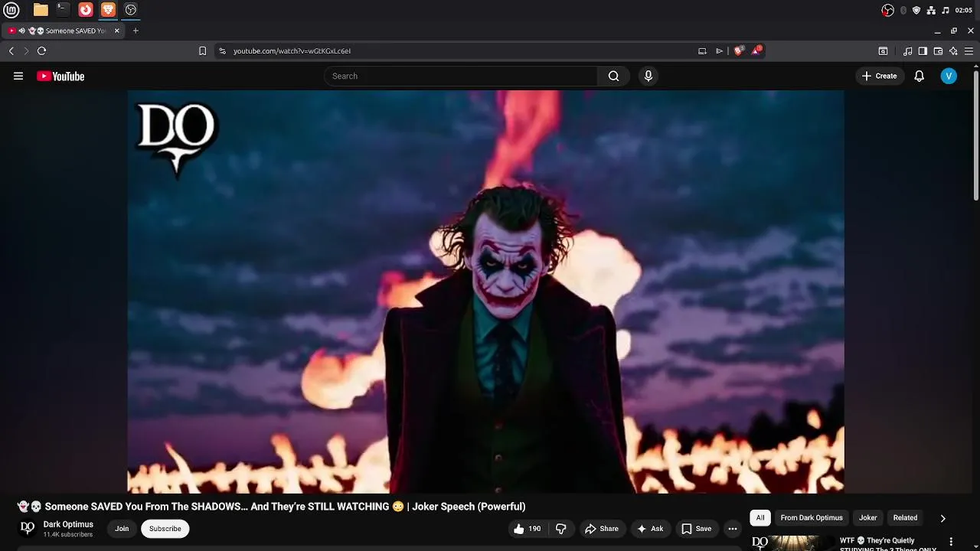
Task: Click the Brave send/playlist arrow icon
Action: pos(719,51)
